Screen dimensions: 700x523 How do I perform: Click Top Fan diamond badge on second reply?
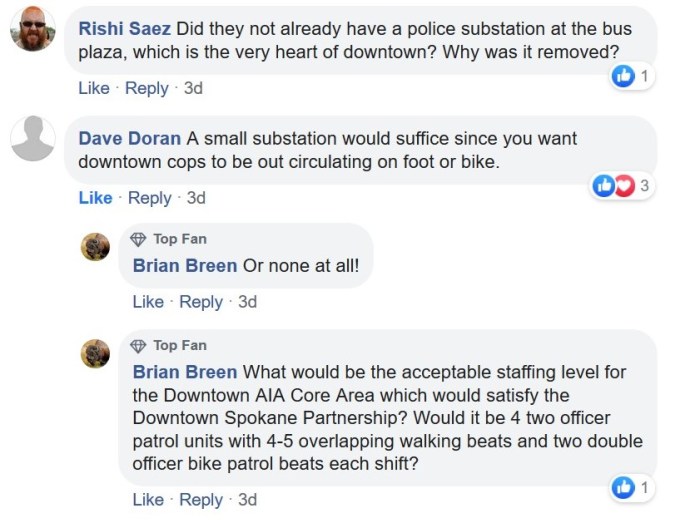(139, 345)
